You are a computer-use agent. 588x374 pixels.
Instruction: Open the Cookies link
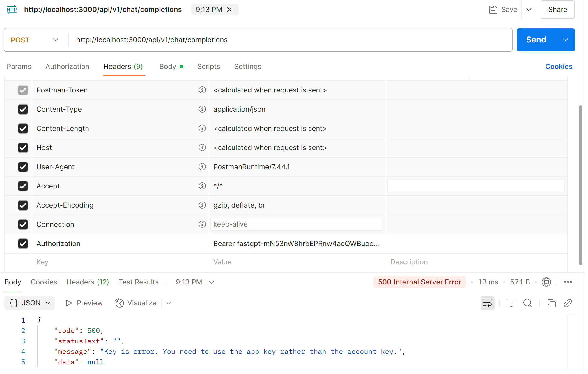[558, 67]
